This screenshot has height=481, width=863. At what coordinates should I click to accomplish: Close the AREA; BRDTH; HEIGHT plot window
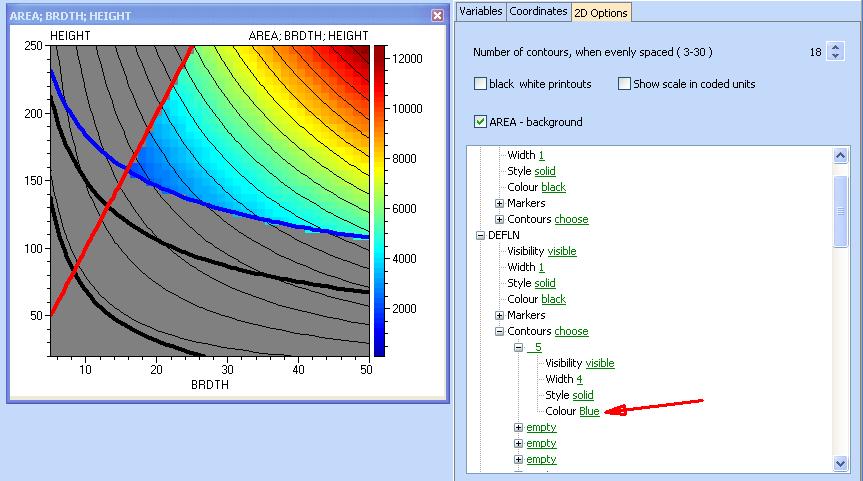click(437, 16)
